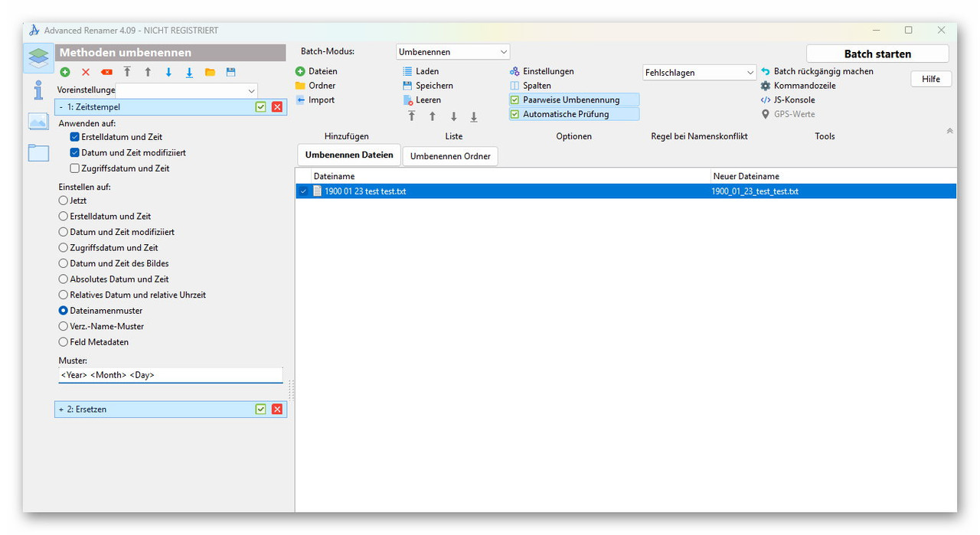980x535 pixels.
Task: Move method down one position
Action: click(168, 72)
